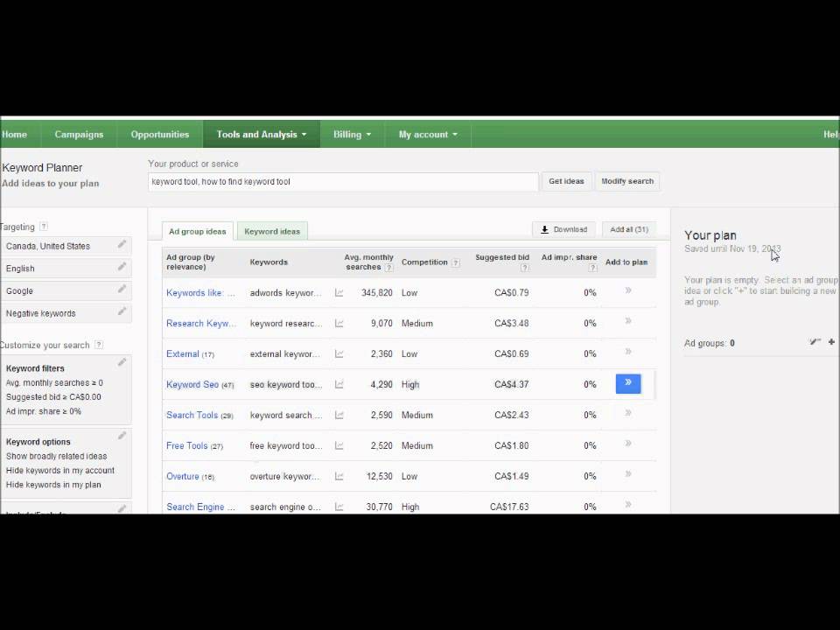Open trend chart for Search Engine row
This screenshot has width=840, height=630.
[x=339, y=507]
